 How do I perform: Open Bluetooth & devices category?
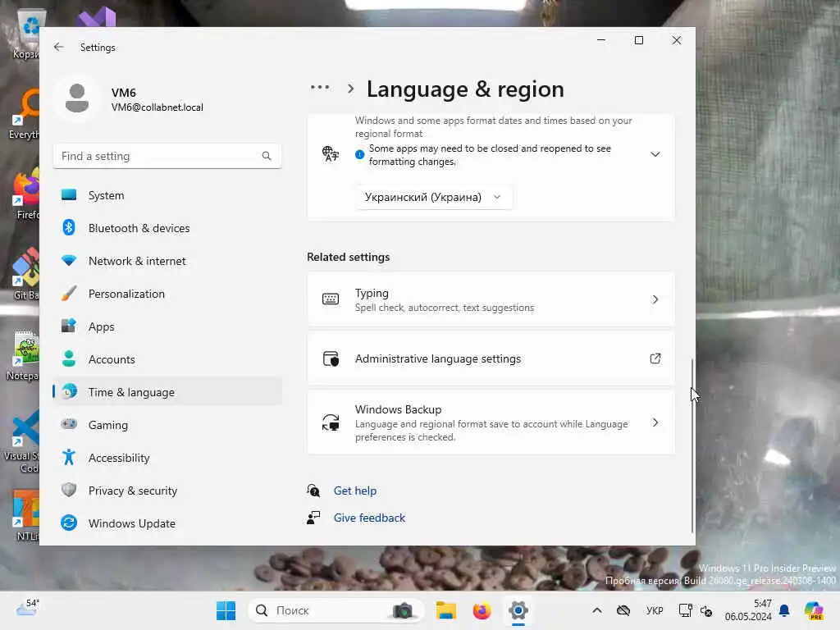tap(167, 228)
